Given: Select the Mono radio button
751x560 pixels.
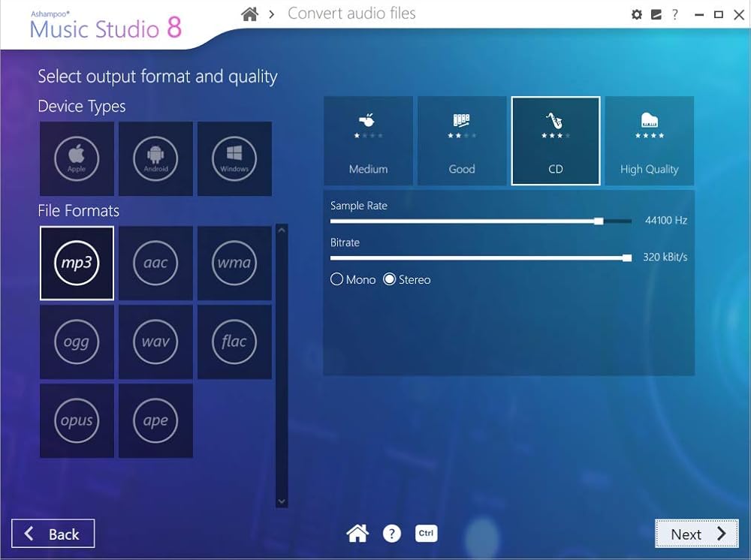Looking at the screenshot, I should 337,279.
